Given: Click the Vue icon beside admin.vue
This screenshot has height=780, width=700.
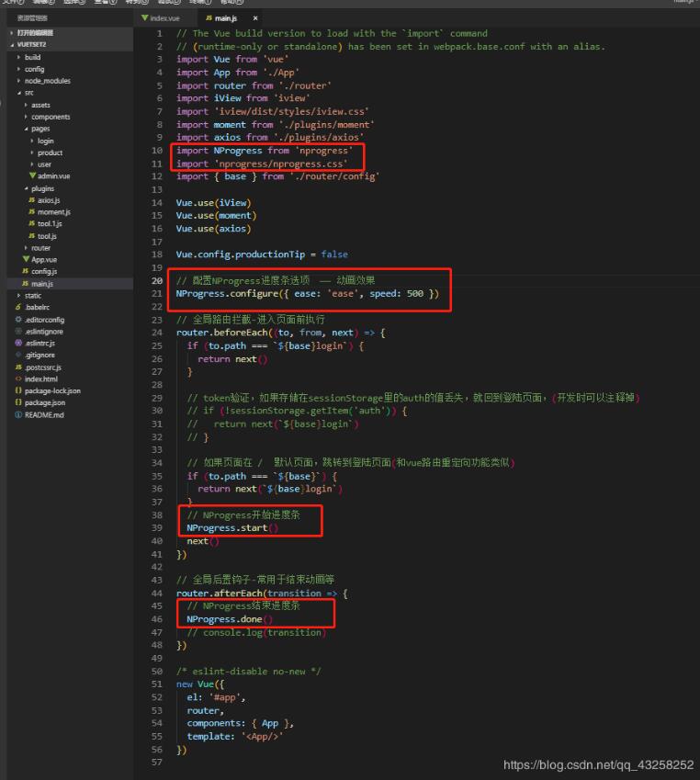Looking at the screenshot, I should [x=33, y=175].
